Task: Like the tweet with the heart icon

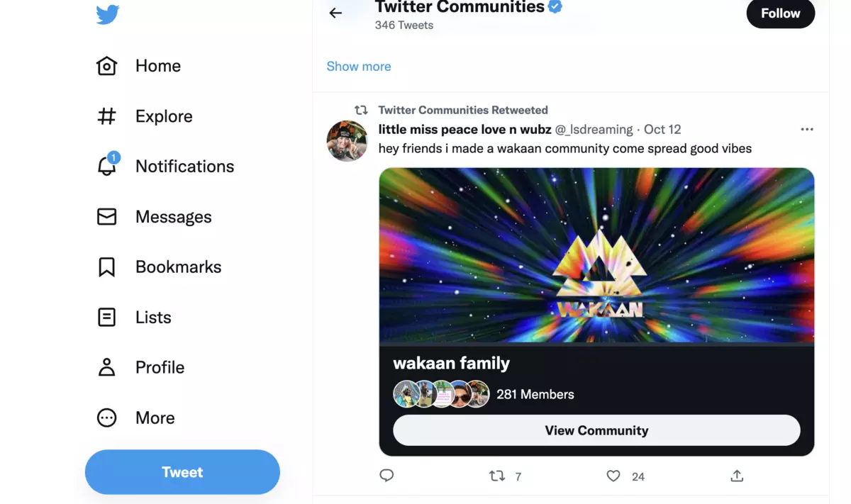Action: 613,476
